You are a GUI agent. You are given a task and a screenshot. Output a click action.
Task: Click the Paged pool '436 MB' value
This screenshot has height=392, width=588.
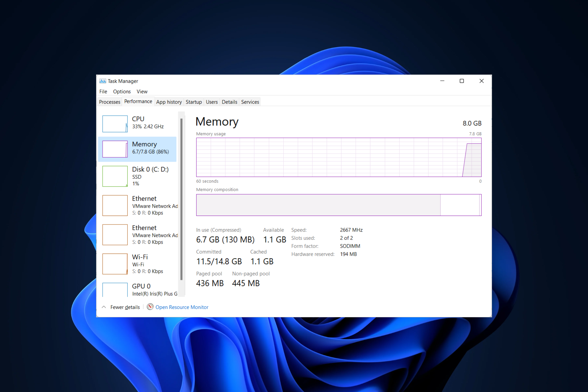click(210, 283)
